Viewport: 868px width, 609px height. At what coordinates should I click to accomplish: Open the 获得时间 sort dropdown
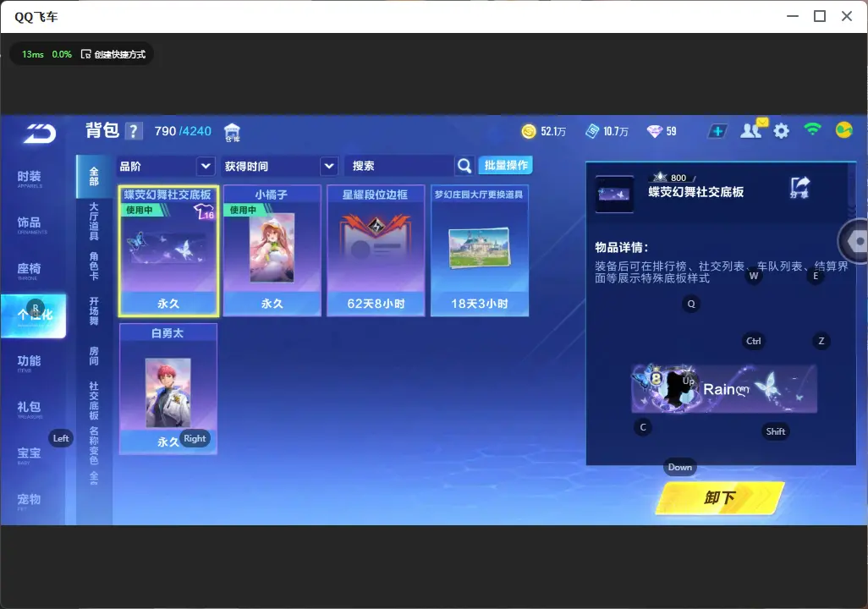279,166
